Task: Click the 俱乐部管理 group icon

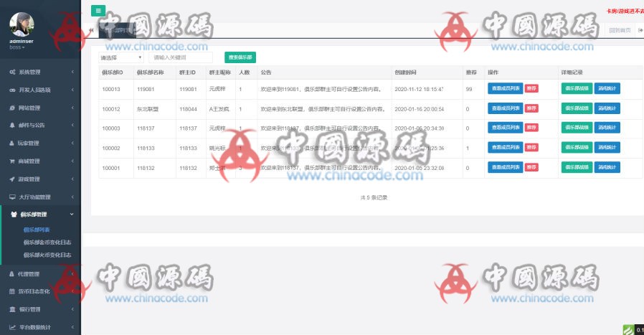Action: [x=14, y=214]
